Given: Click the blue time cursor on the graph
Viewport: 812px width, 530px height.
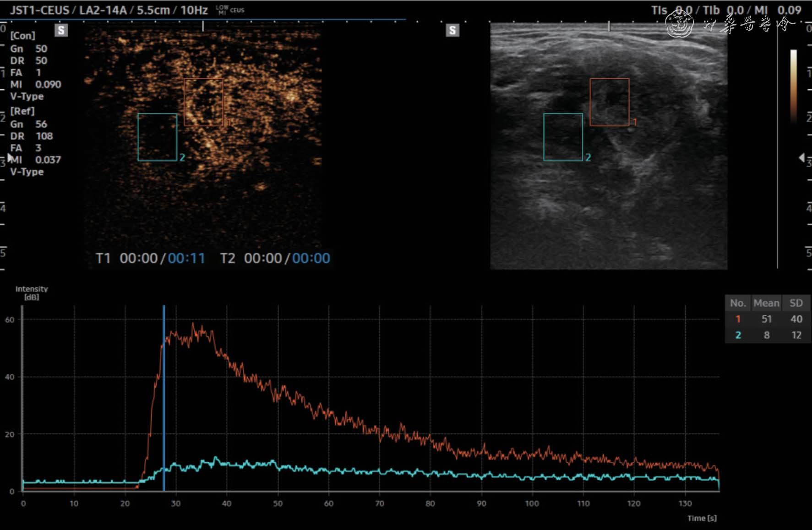Looking at the screenshot, I should pos(163,398).
